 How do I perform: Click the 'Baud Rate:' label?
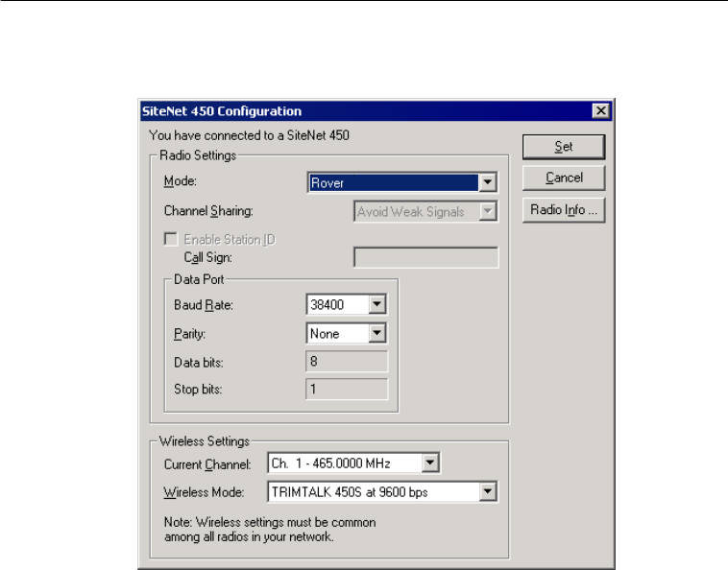click(204, 305)
